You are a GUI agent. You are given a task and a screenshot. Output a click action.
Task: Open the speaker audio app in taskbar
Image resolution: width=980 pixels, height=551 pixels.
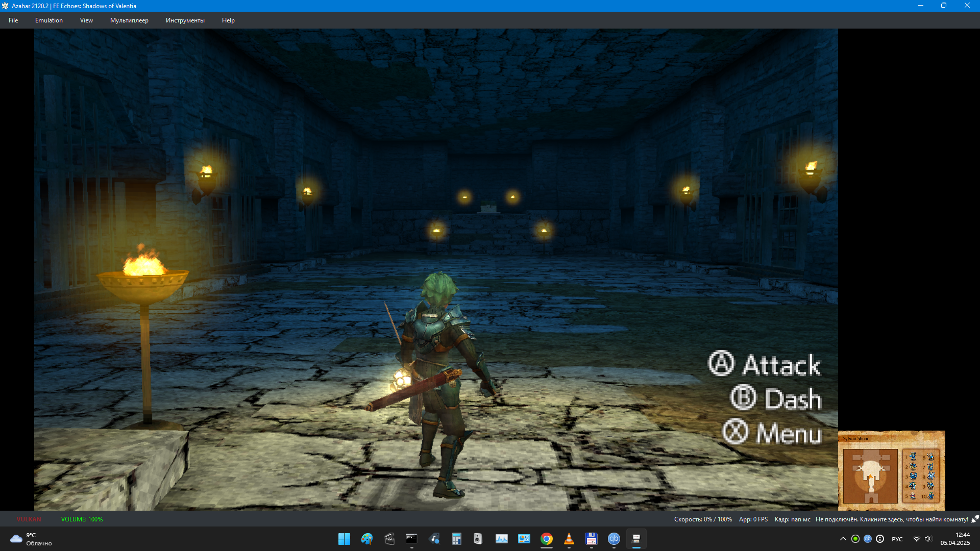478,539
